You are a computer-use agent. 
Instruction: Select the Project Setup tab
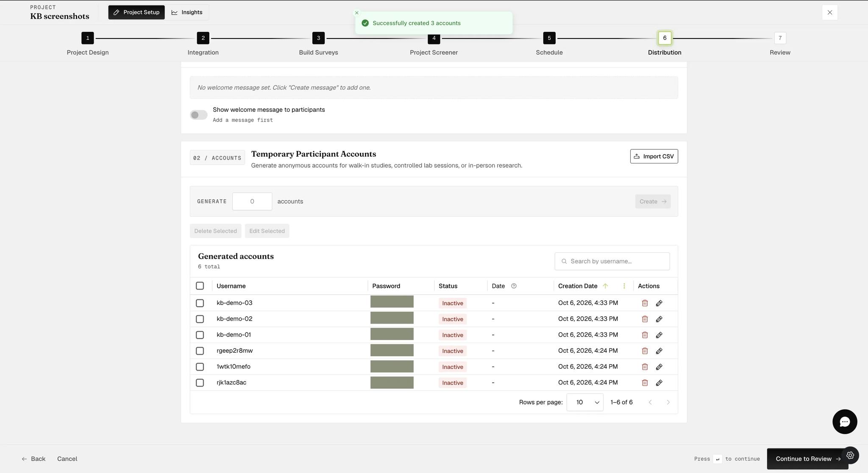coord(136,12)
